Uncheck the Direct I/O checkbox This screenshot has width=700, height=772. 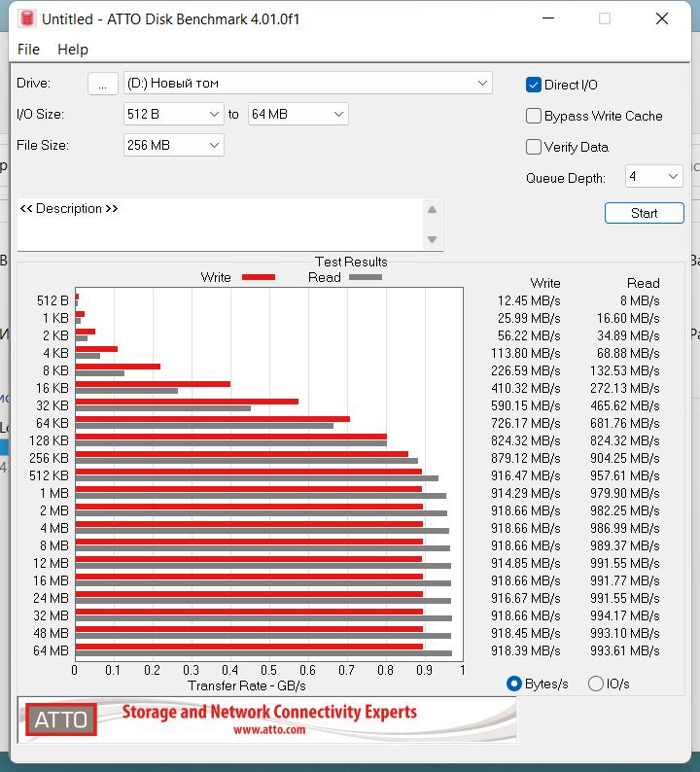pyautogui.click(x=534, y=85)
